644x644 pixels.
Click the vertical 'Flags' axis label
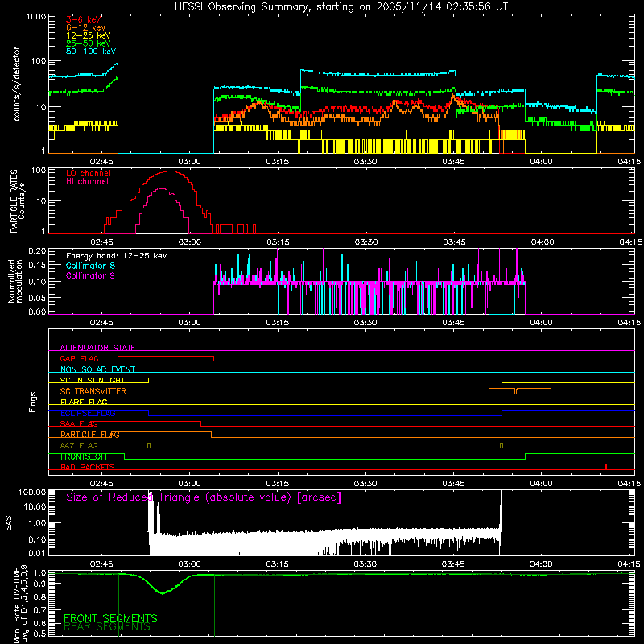pos(32,402)
